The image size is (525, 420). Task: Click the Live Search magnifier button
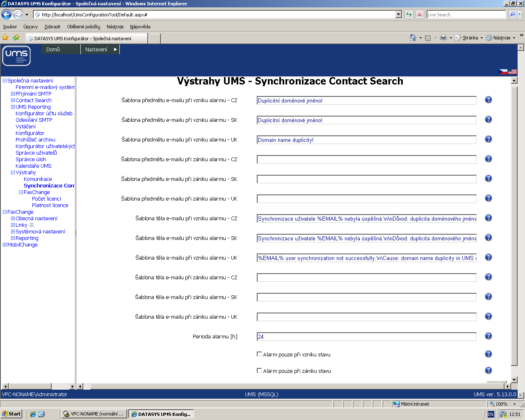click(512, 14)
